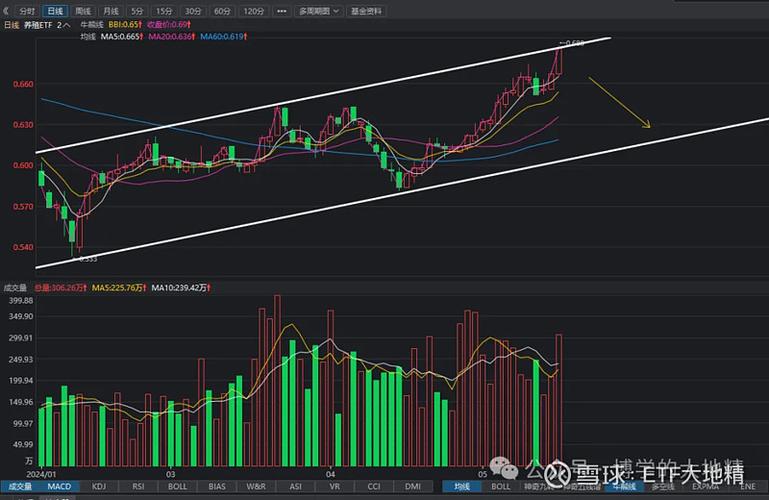Collapse the indicator legend caret next to 养殖ETF 2
This screenshot has width=769, height=500.
67,25
